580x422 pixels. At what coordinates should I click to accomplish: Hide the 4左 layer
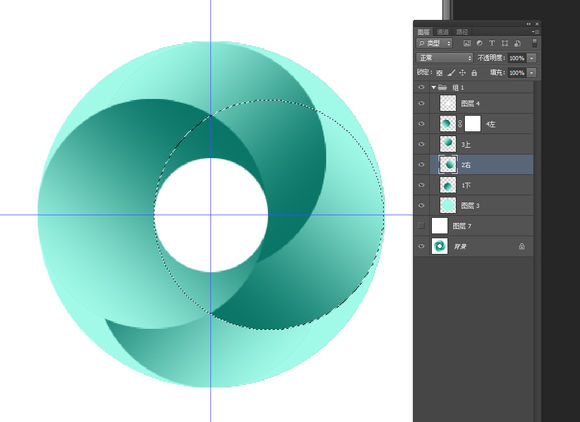tap(421, 124)
